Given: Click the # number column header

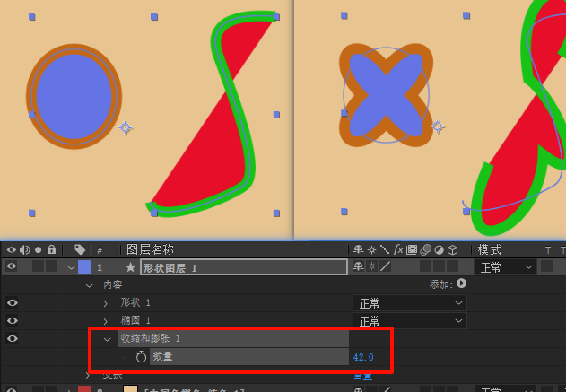Looking at the screenshot, I should click(x=100, y=250).
